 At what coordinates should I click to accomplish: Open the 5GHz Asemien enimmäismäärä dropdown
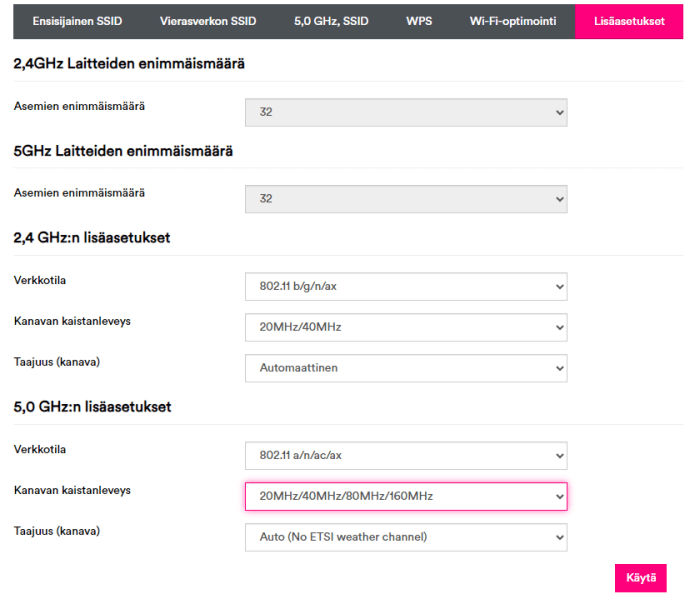[406, 199]
